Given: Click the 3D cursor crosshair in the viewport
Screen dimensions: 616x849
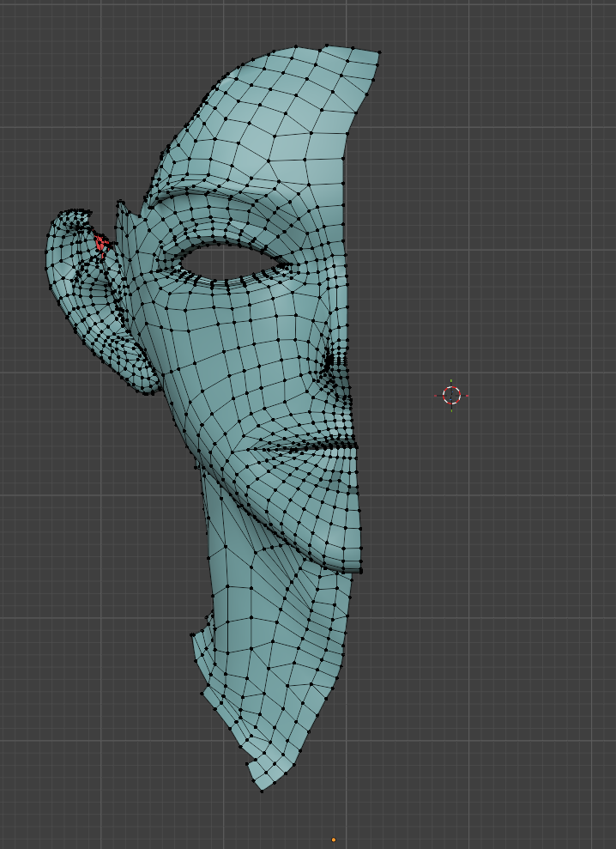Looking at the screenshot, I should coord(451,395).
